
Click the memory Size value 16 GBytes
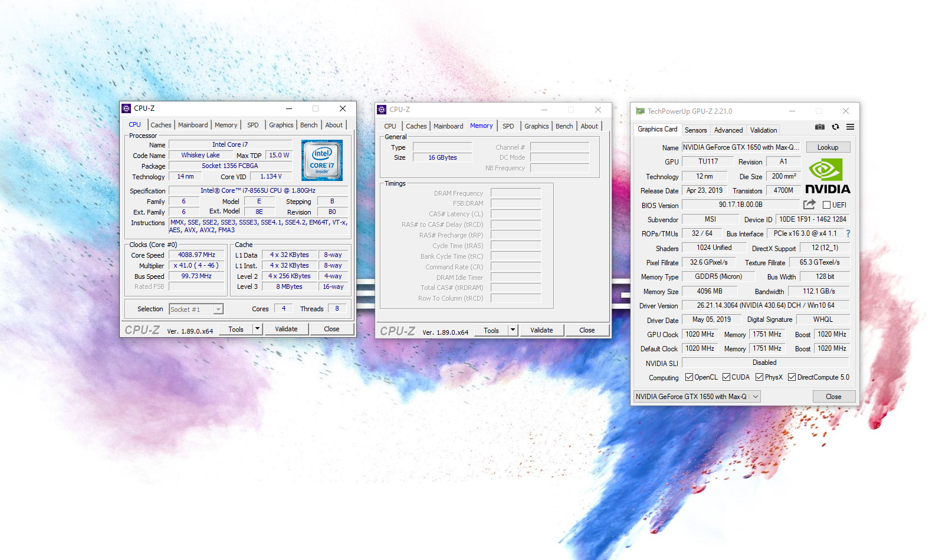point(442,157)
